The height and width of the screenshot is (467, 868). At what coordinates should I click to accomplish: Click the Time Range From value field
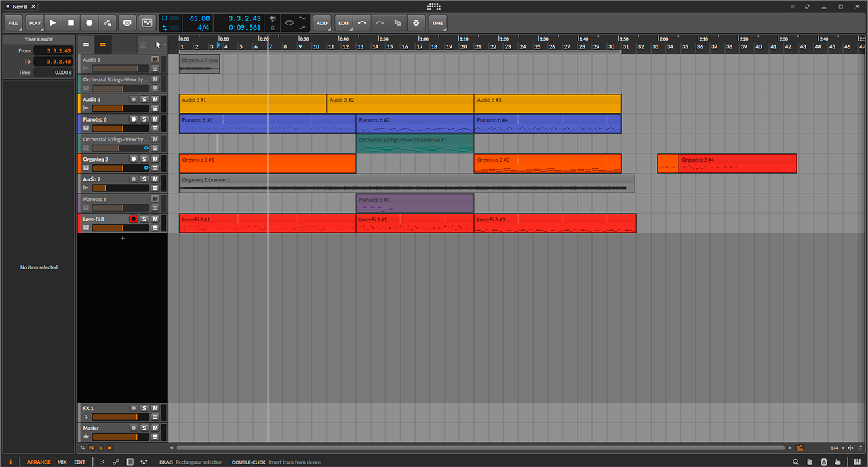(53, 51)
